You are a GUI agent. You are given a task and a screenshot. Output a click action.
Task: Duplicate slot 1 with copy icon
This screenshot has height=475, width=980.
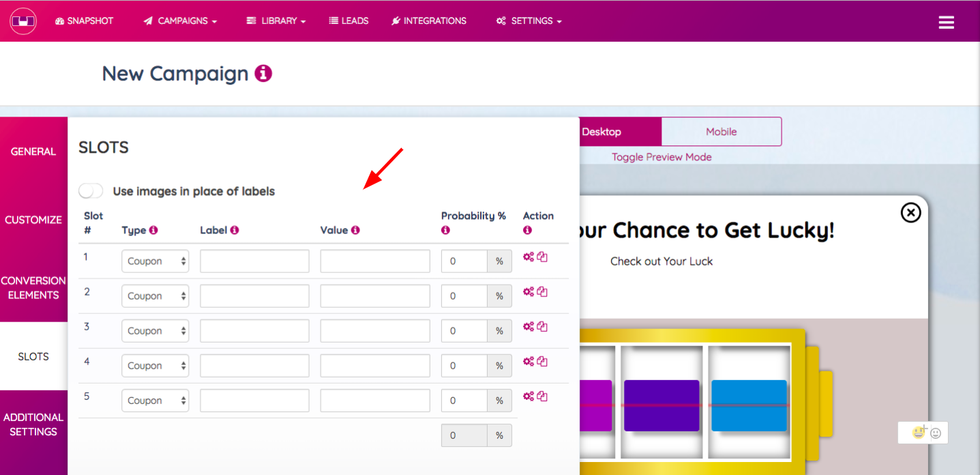click(x=542, y=257)
